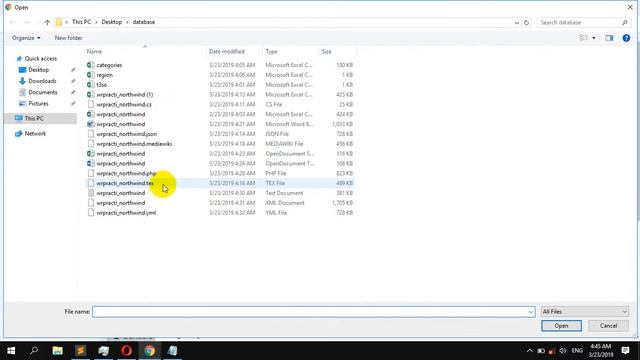Open Downloads in the navigation pane
The width and height of the screenshot is (640, 360).
(x=42, y=81)
